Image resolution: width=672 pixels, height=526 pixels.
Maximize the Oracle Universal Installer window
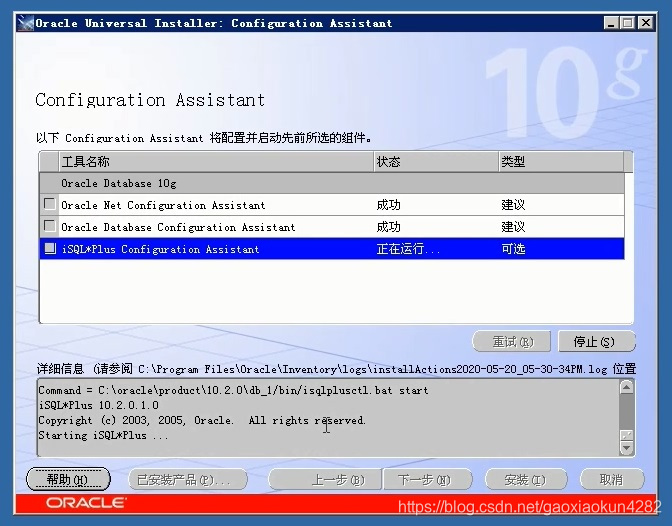(x=627, y=23)
